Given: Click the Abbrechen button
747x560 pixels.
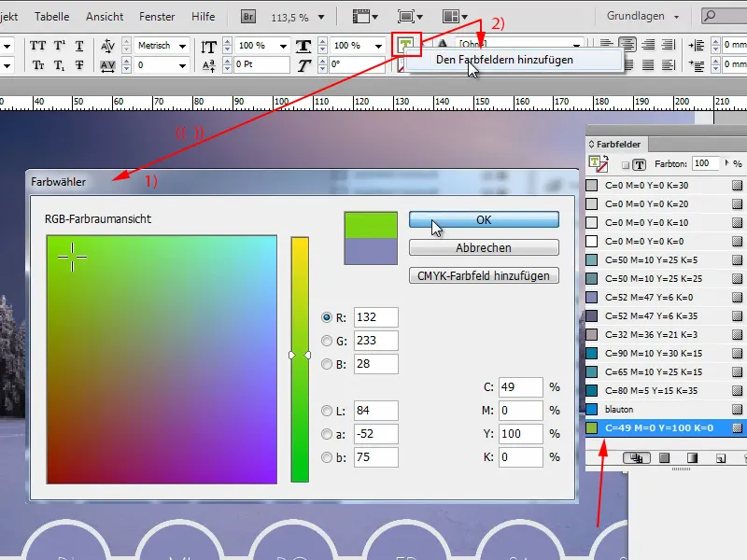Looking at the screenshot, I should tap(484, 247).
